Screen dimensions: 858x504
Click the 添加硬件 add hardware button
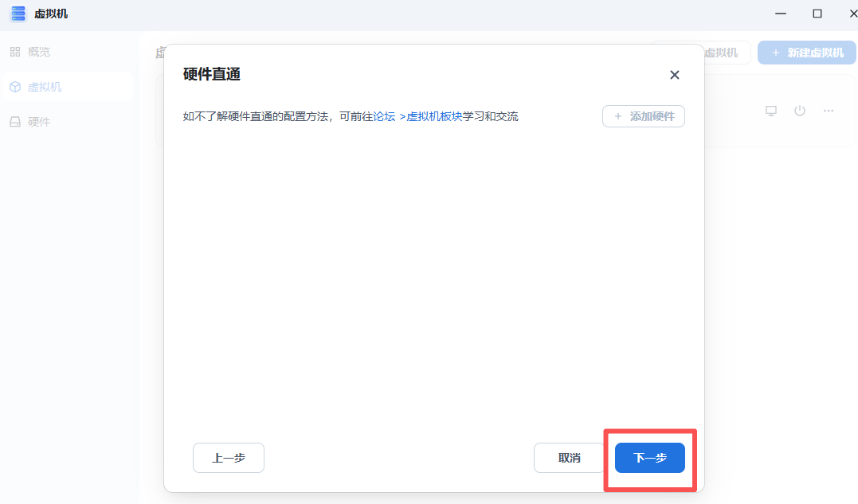point(644,116)
